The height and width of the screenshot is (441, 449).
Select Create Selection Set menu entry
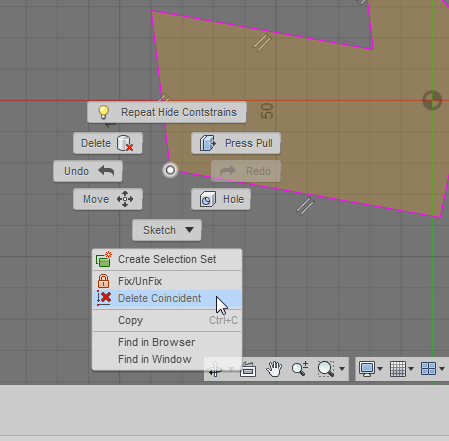pos(167,259)
